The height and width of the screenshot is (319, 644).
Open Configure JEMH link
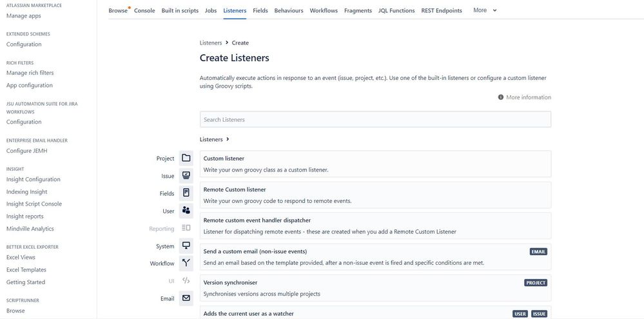click(x=26, y=151)
